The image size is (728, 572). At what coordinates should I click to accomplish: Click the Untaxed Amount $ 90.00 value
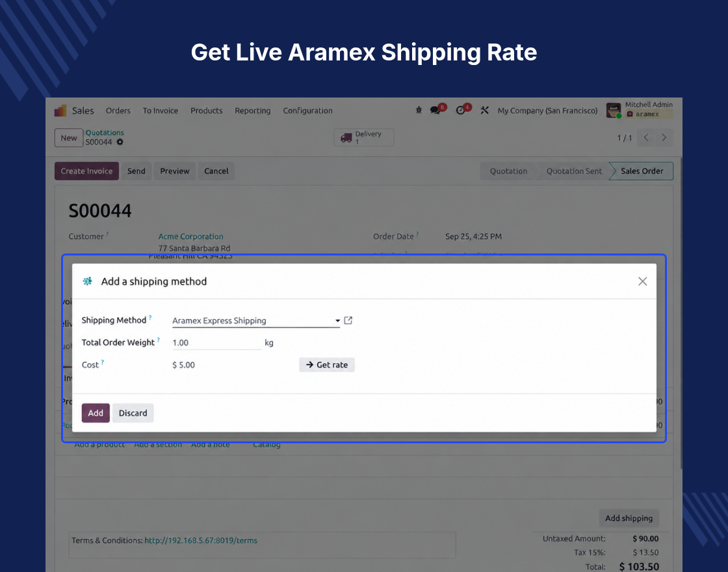(x=645, y=539)
